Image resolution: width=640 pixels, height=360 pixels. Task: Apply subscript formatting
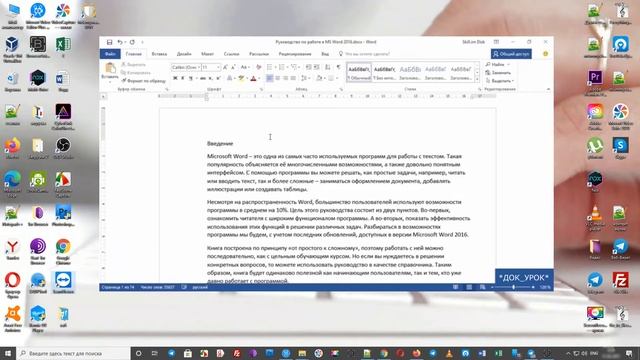(x=210, y=78)
